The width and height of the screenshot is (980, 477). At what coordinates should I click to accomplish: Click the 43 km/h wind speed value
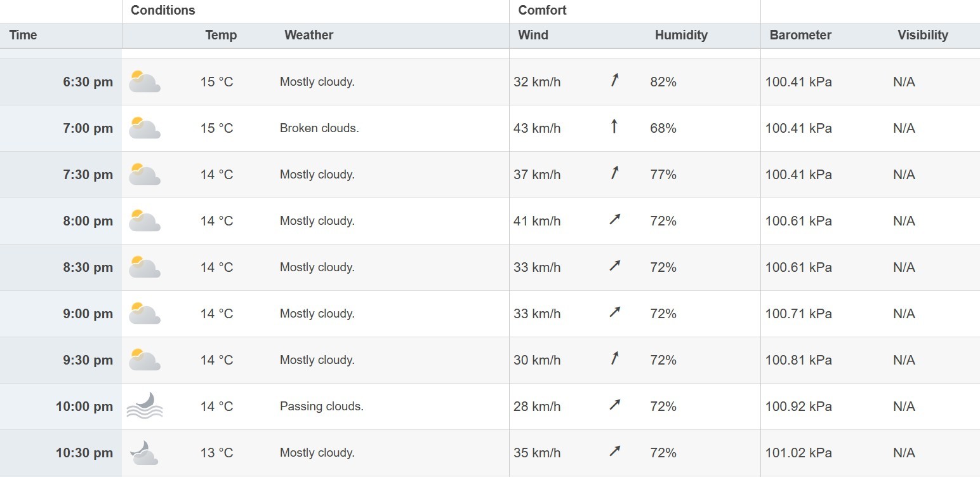pyautogui.click(x=537, y=128)
